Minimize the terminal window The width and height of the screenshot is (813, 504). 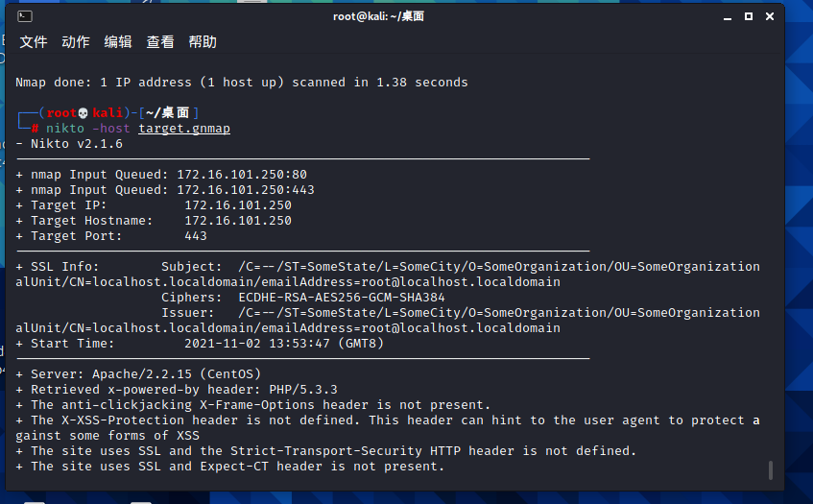[x=728, y=17]
